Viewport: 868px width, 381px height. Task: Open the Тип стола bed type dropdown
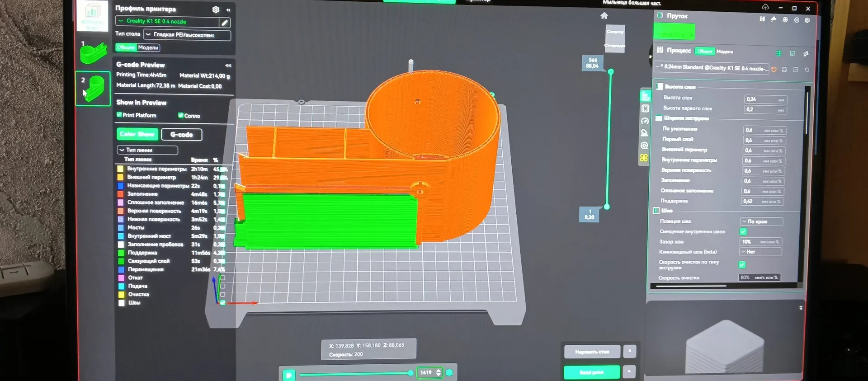187,35
